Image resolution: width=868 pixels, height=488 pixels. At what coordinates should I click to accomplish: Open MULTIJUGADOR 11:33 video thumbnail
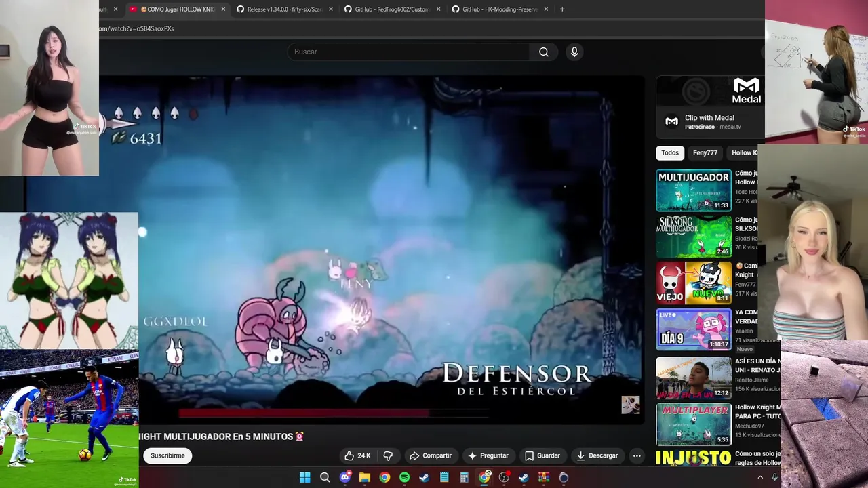tap(694, 190)
